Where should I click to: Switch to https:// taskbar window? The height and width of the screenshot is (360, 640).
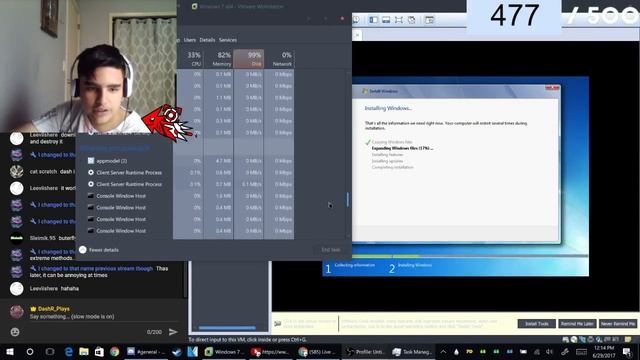pos(271,351)
